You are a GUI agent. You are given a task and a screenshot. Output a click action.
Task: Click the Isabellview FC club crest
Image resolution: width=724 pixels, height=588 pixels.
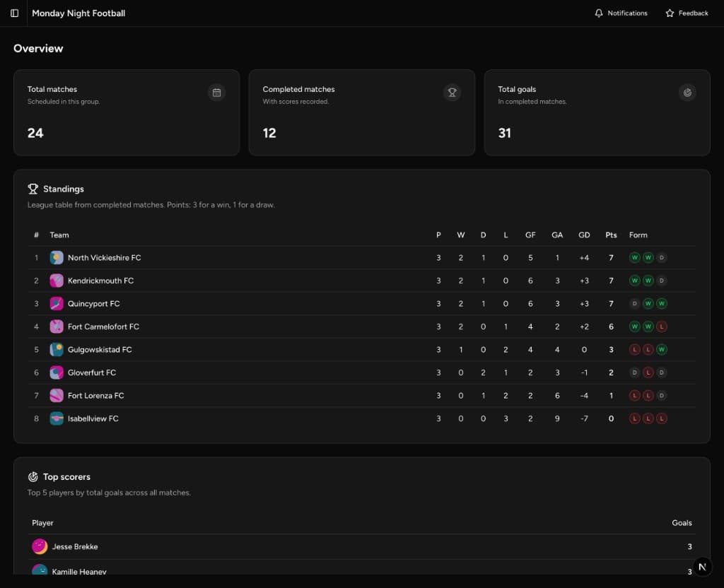(57, 418)
